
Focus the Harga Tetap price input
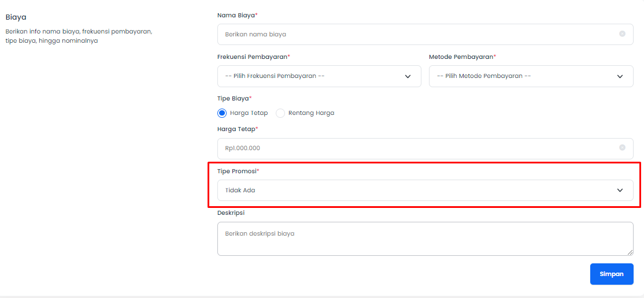(x=425, y=148)
